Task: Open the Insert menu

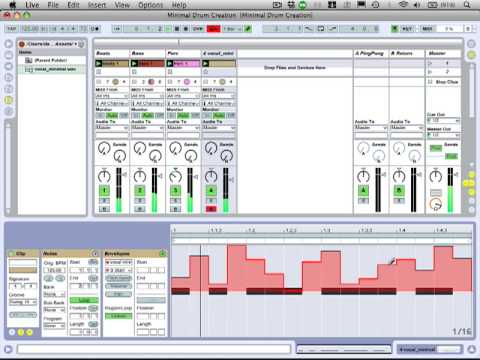Action: [97, 5]
